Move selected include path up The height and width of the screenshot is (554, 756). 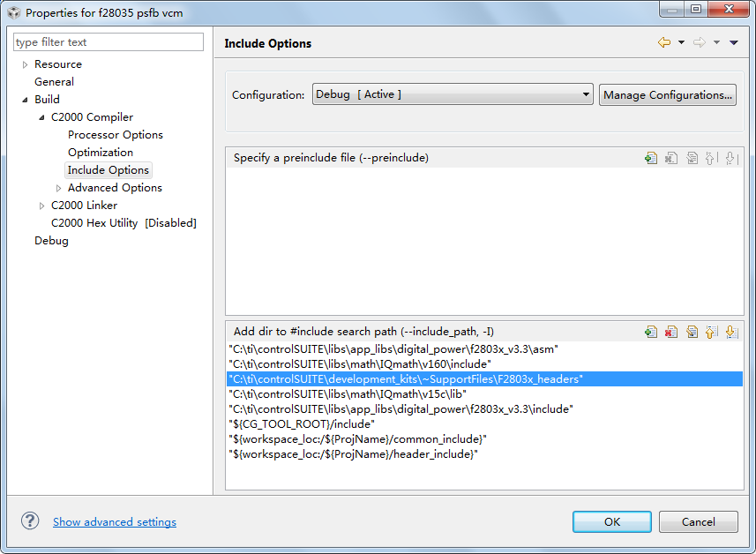pos(711,332)
